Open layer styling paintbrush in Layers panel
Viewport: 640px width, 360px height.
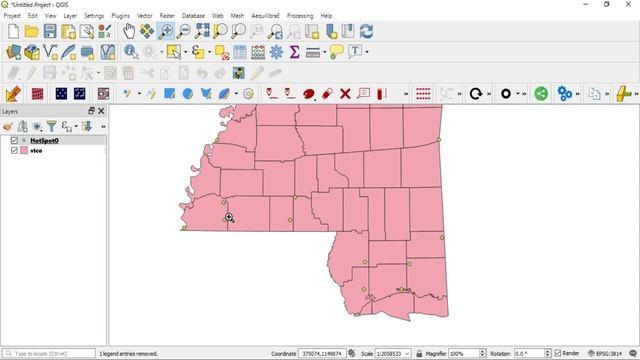tap(8, 127)
